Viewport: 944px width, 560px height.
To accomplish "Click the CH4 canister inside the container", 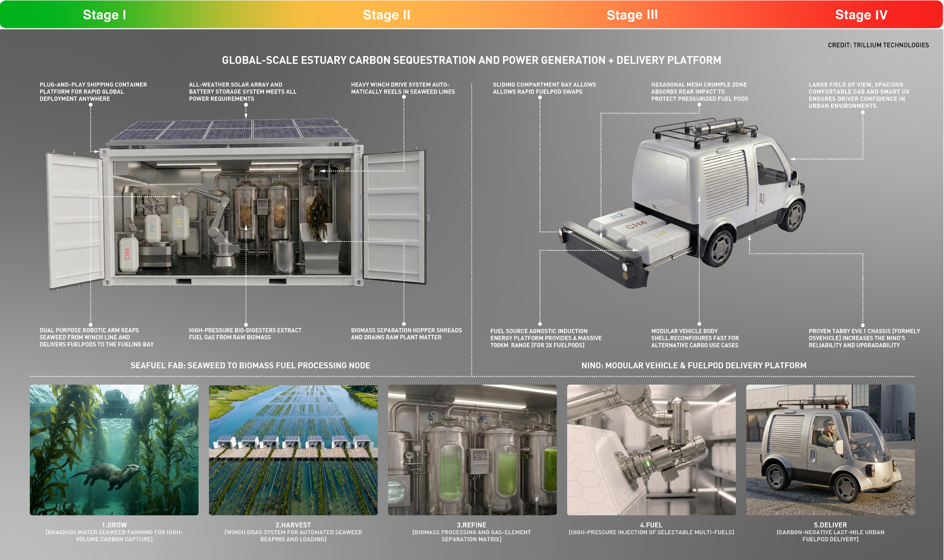I will pos(128,253).
